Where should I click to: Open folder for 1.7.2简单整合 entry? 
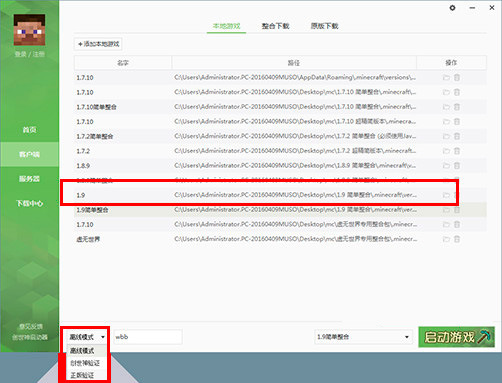(x=446, y=136)
